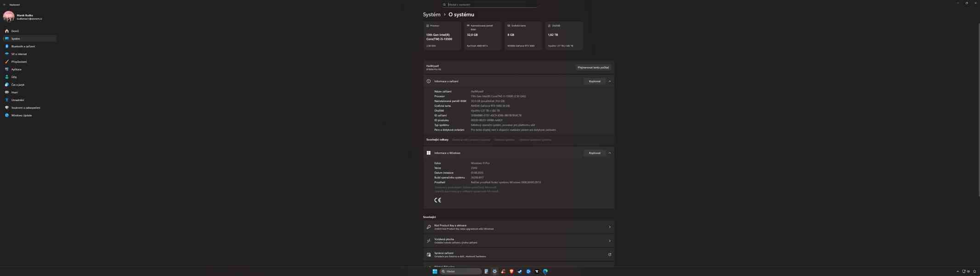Viewport: 980px width, 276px height.
Task: Click the information icon beside Informace o zařízení
Action: pyautogui.click(x=429, y=81)
